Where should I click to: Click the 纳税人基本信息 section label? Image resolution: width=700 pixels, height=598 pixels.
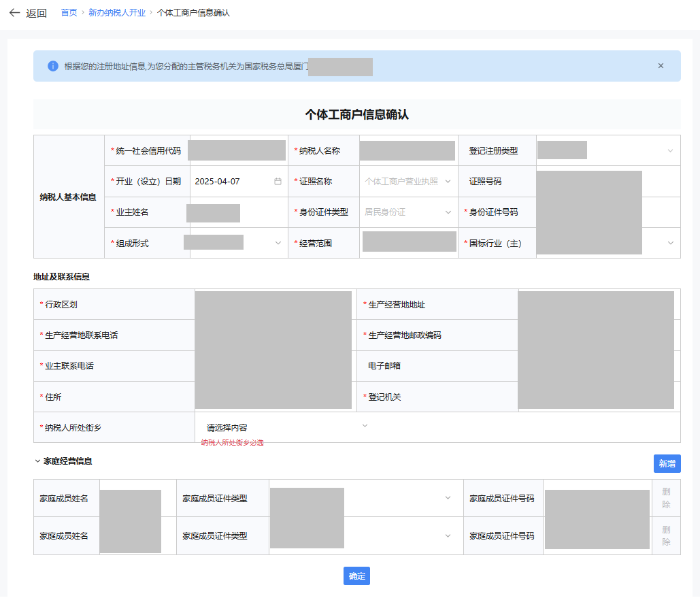pos(68,197)
